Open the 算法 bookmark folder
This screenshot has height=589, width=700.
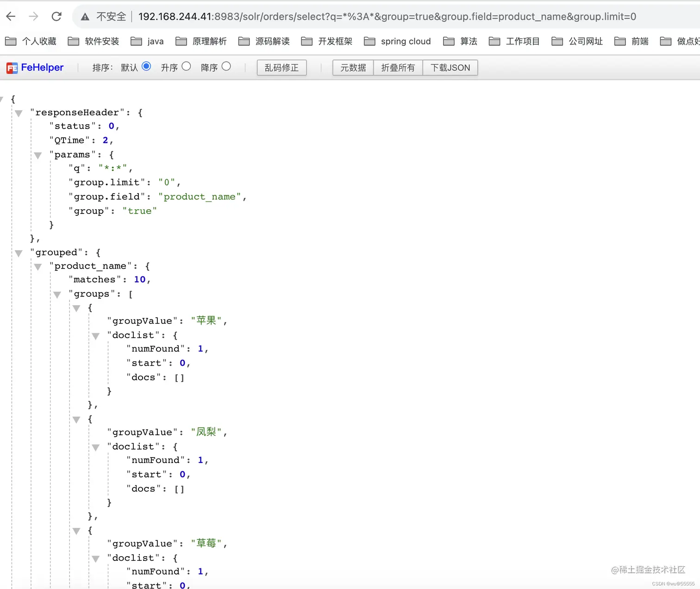pyautogui.click(x=460, y=41)
